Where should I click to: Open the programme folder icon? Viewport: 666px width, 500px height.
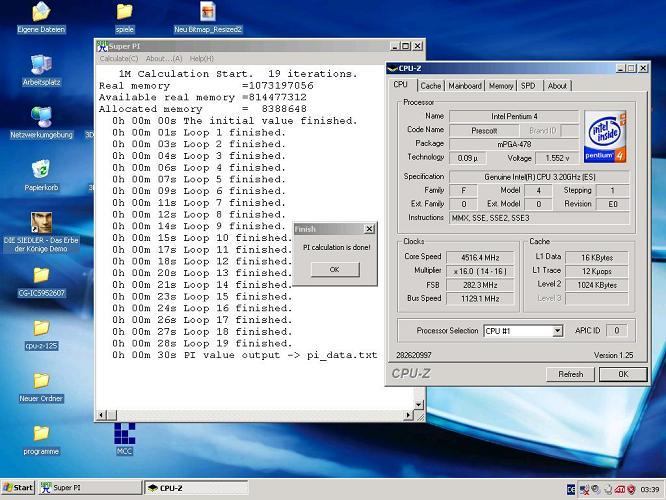(x=41, y=440)
